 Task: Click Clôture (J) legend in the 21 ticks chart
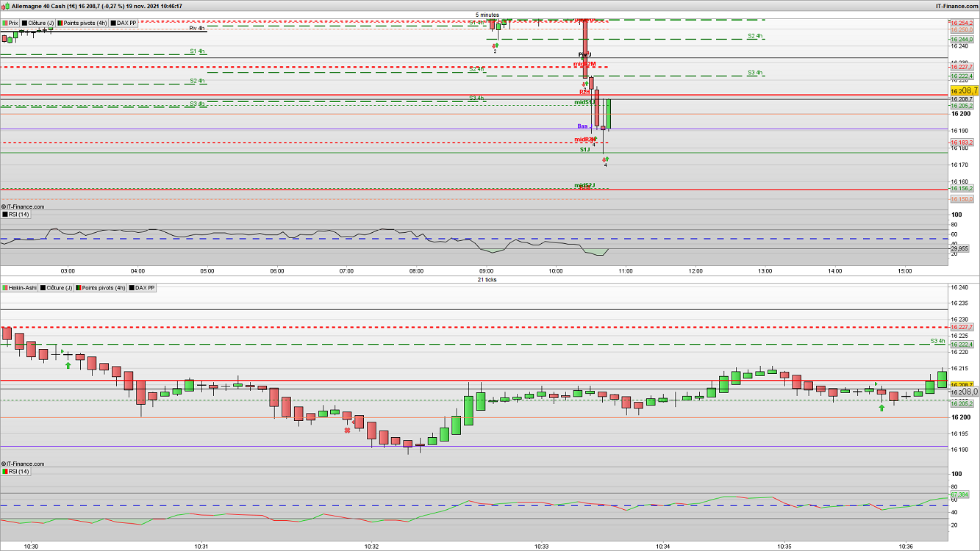click(57, 287)
